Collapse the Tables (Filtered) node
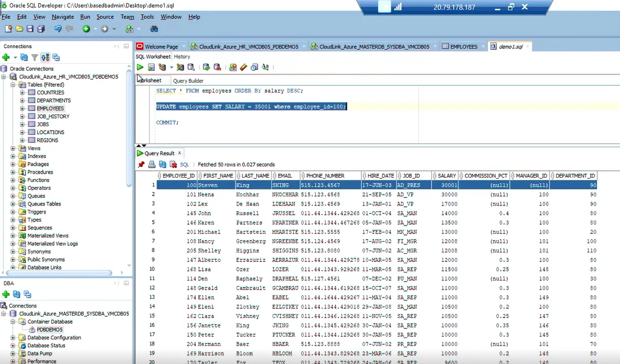The width and height of the screenshot is (620, 364). pyautogui.click(x=13, y=85)
